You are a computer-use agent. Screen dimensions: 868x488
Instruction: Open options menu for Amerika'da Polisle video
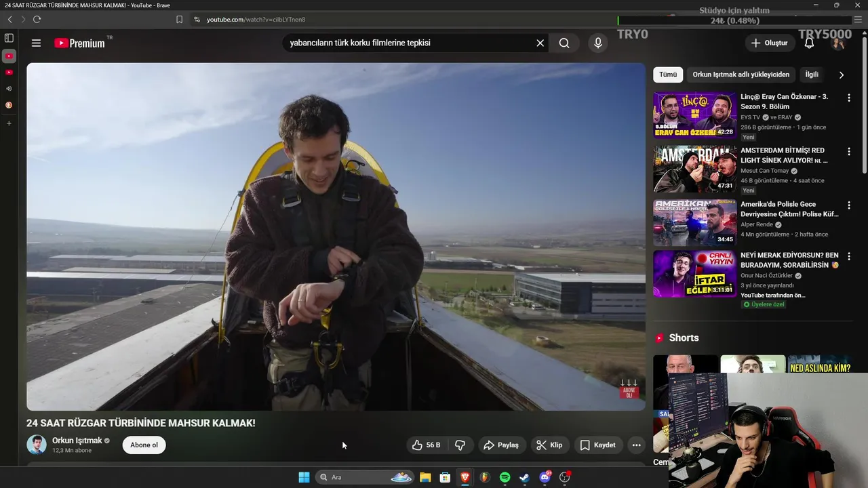(x=848, y=205)
